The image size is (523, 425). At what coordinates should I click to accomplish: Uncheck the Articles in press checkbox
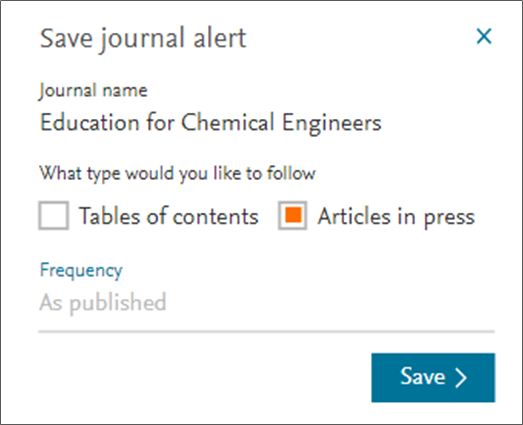(x=293, y=216)
